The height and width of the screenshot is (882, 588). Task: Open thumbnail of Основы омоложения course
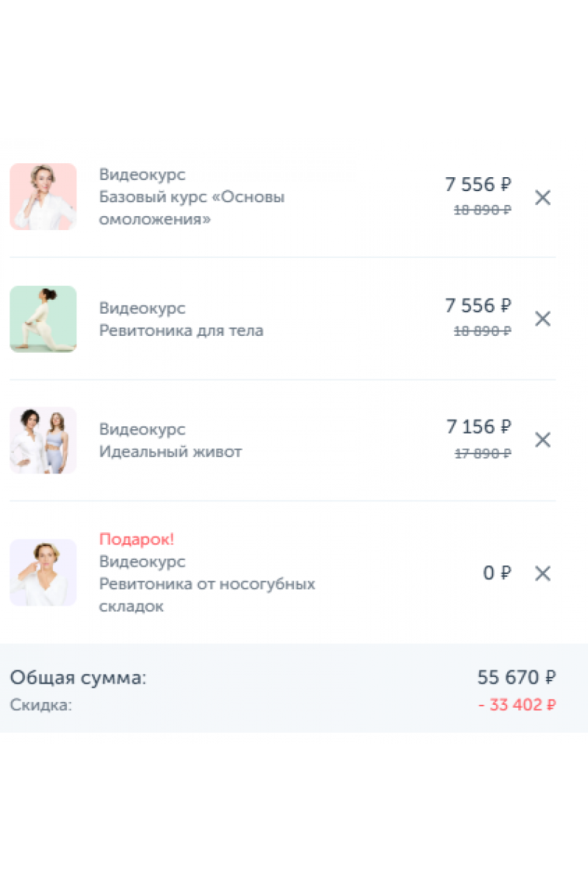(x=43, y=197)
